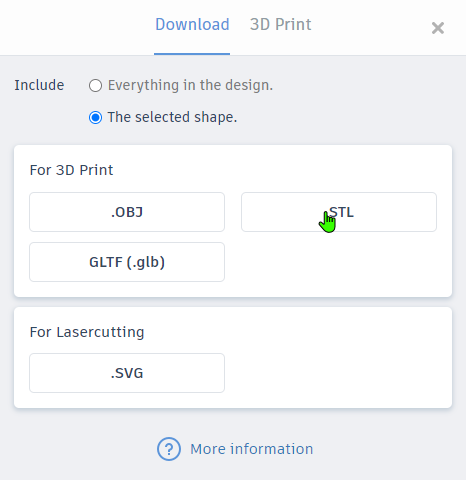Click the 'Everything in the design.' label text
The width and height of the screenshot is (466, 480).
tap(190, 85)
